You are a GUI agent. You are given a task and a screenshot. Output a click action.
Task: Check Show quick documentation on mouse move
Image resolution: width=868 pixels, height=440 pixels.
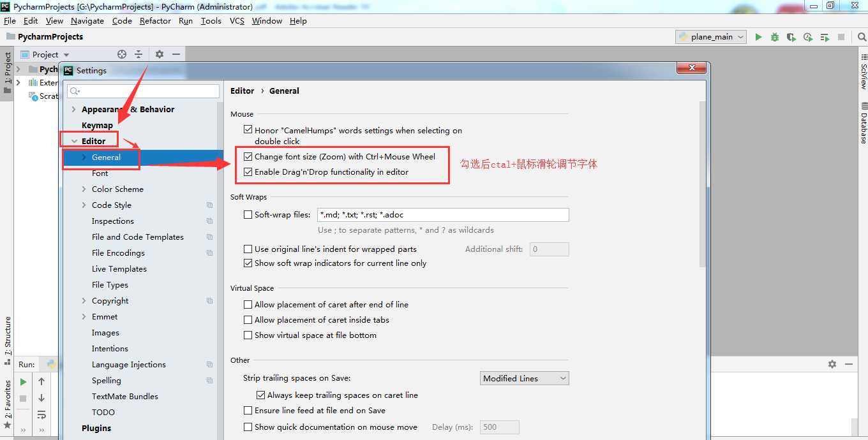[x=248, y=427]
